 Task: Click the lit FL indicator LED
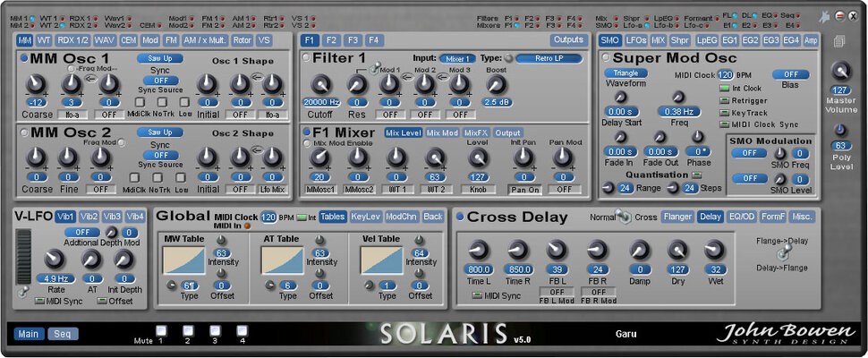click(x=736, y=16)
